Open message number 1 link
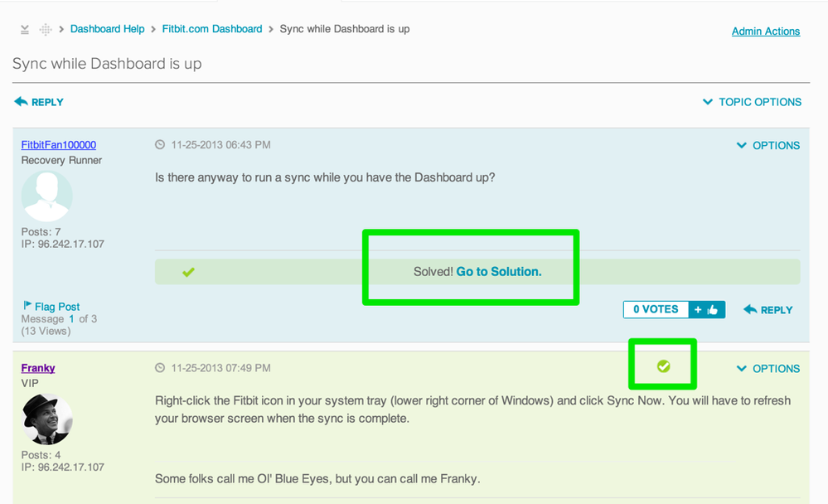 [x=71, y=318]
